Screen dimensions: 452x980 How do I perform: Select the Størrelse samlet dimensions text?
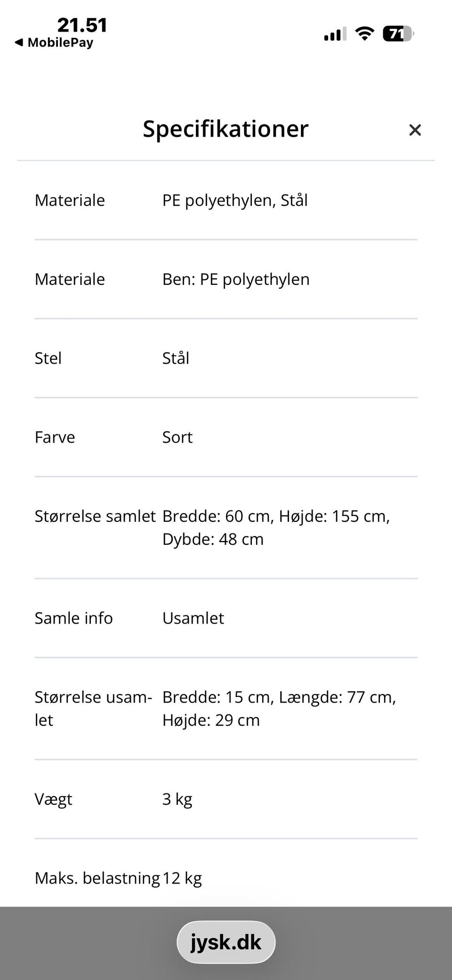276,527
